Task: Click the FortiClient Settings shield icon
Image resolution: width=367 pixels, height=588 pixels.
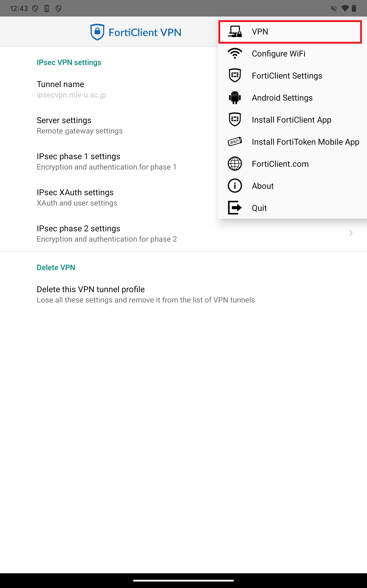Action: (x=235, y=76)
